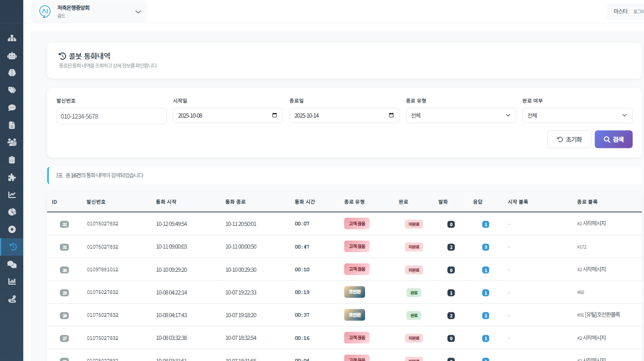Click the brain icon in sidebar
This screenshot has height=361, width=644.
click(x=12, y=73)
